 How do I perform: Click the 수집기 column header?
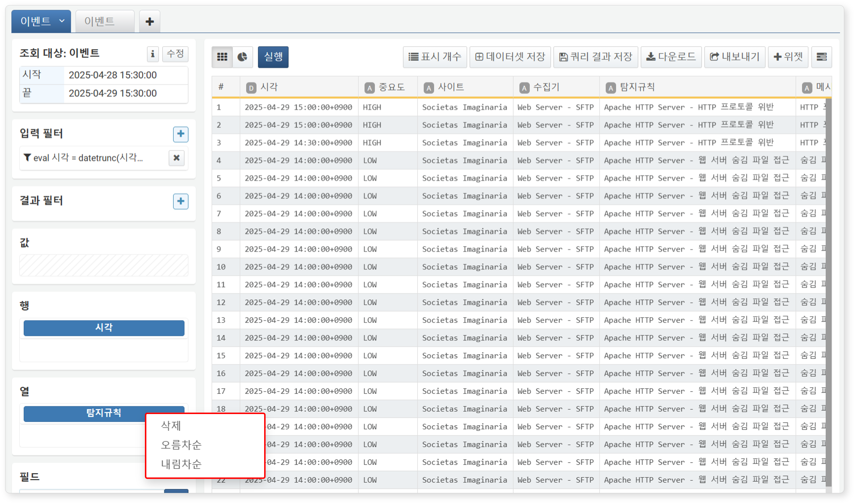tap(556, 87)
